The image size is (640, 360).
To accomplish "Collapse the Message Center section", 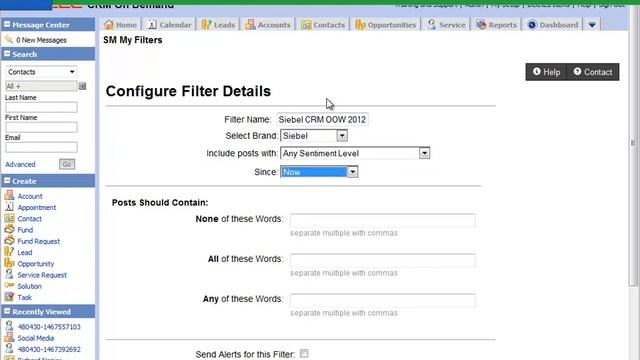I will point(7,24).
